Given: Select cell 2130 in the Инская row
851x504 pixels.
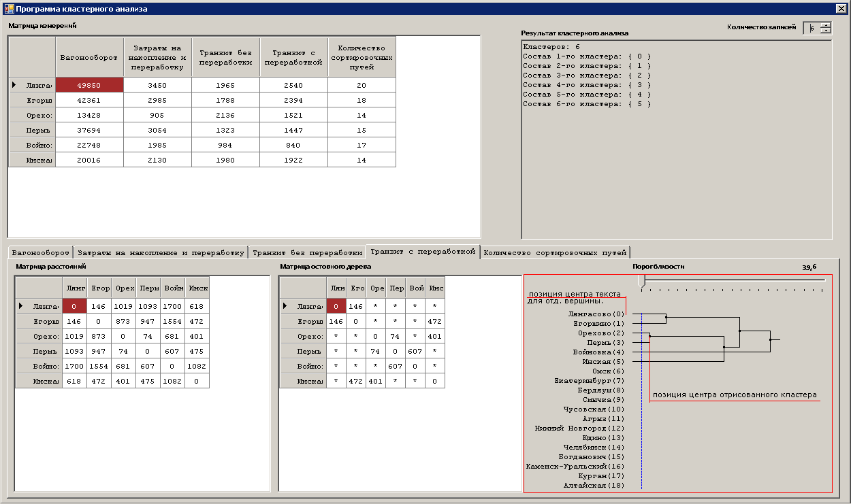Looking at the screenshot, I should pyautogui.click(x=157, y=160).
